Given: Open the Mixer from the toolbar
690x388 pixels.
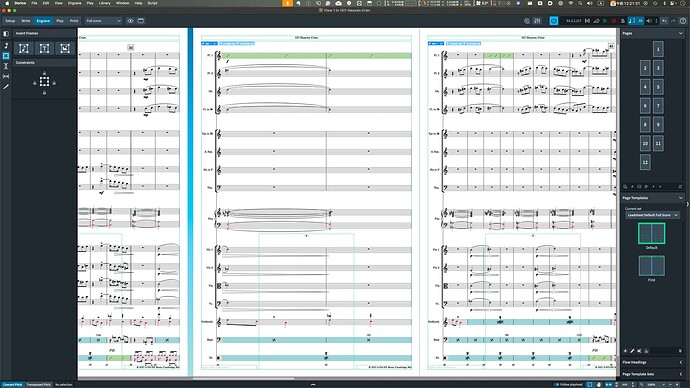Looking at the screenshot, I should click(537, 21).
